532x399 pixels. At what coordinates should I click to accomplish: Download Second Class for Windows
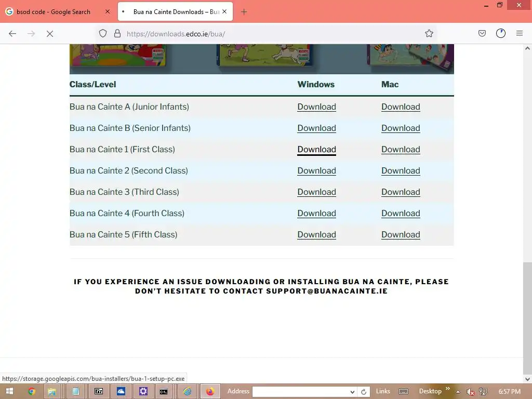point(316,170)
